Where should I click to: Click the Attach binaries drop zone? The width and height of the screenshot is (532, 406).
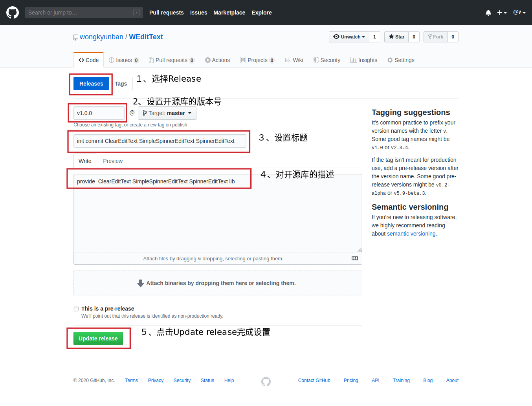click(x=218, y=283)
